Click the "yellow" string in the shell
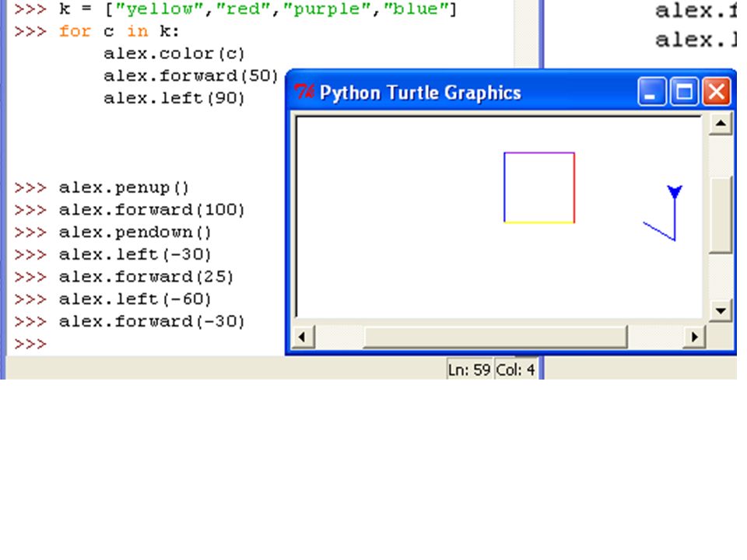The image size is (747, 560). (x=160, y=9)
